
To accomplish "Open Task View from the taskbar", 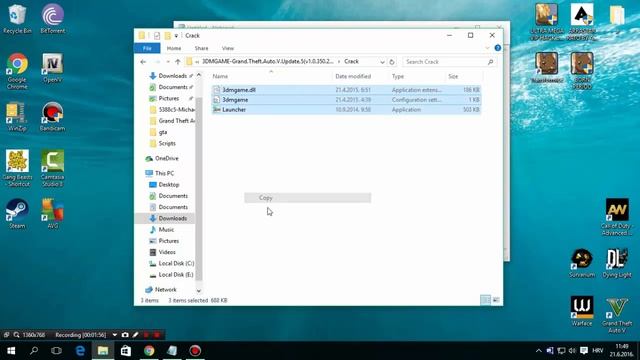I will (56, 351).
